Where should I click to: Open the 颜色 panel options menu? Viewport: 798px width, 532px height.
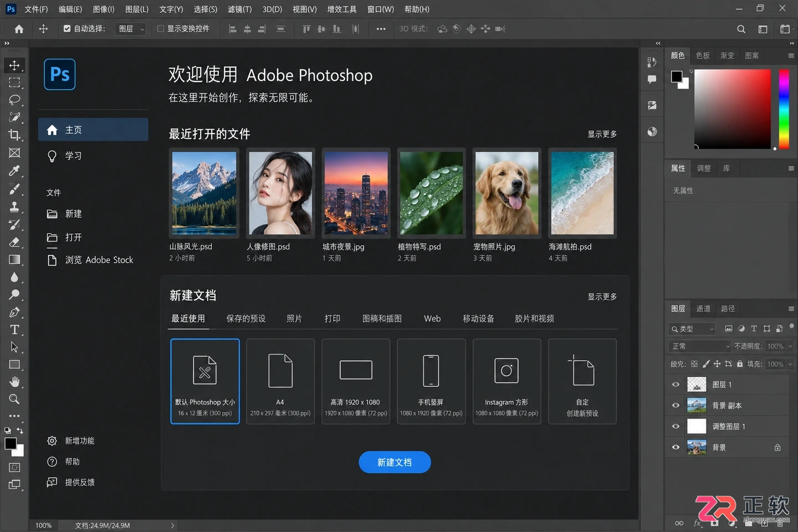click(x=791, y=55)
